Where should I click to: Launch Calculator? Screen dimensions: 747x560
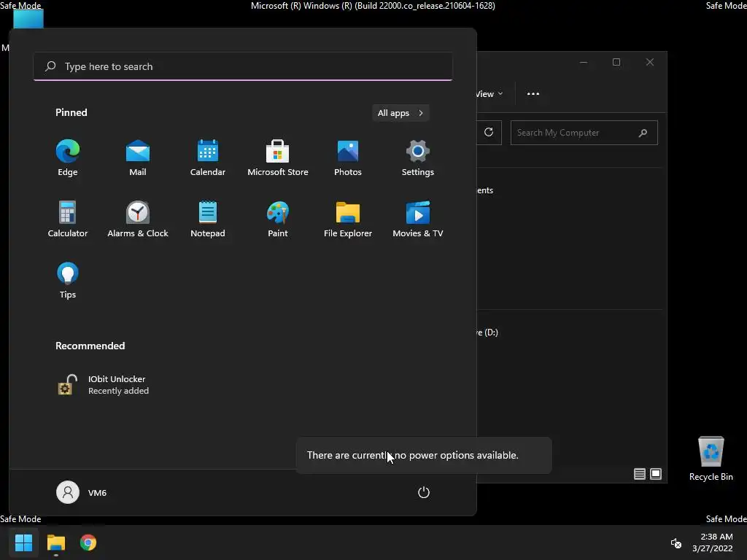tap(68, 219)
